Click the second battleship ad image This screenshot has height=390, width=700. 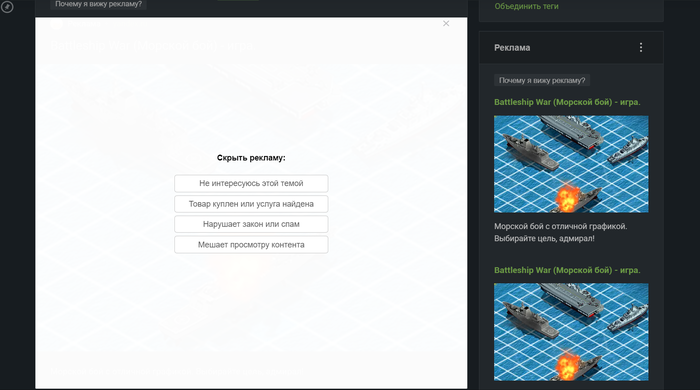coord(571,332)
